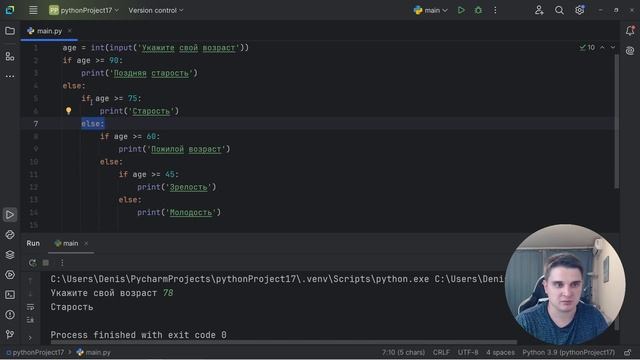Image resolution: width=640 pixels, height=360 pixels.
Task: Click the highlighted else: on line 7
Action: click(93, 124)
